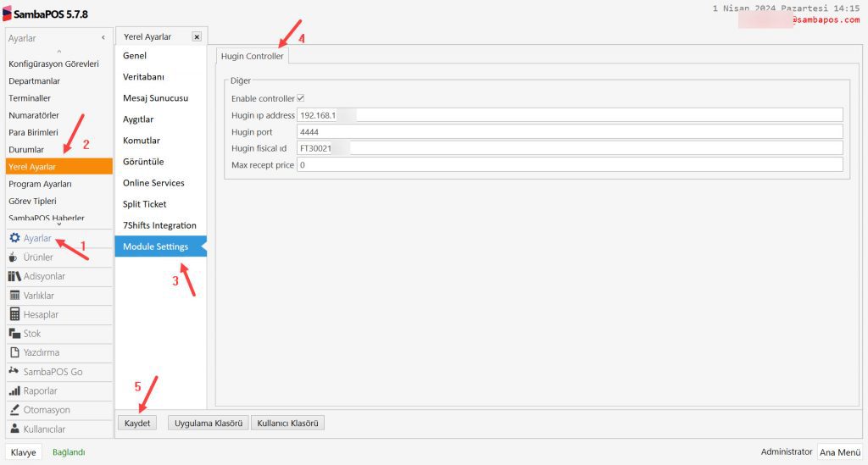
Task: Select Module Settings in the local settings menu
Action: (156, 246)
